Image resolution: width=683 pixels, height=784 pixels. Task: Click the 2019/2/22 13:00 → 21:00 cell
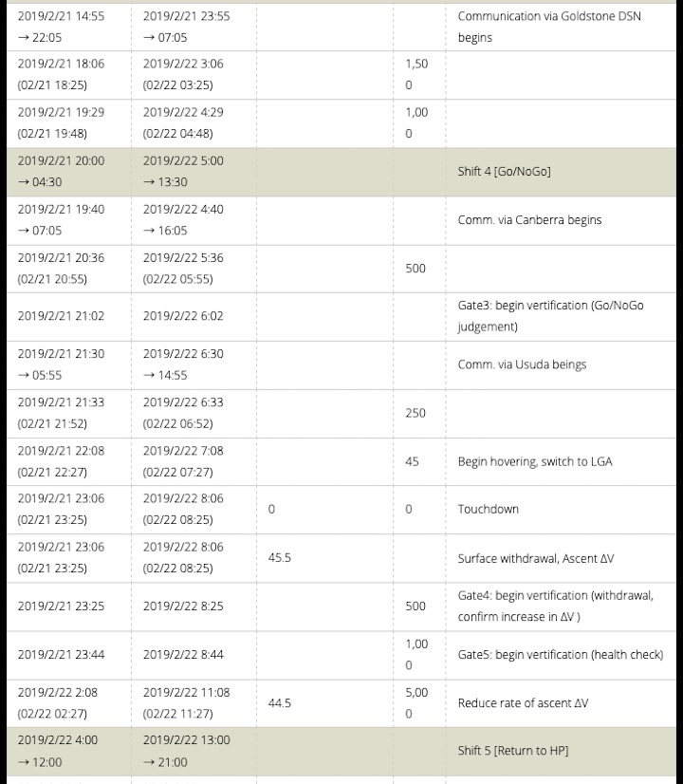coord(186,751)
